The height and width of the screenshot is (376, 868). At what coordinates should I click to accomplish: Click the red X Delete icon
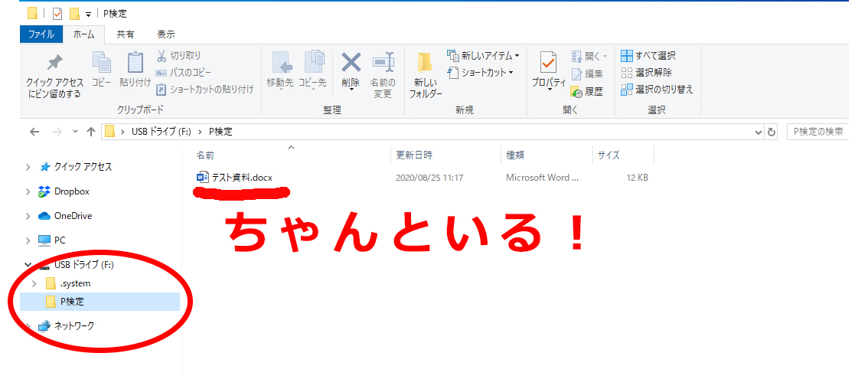(351, 63)
